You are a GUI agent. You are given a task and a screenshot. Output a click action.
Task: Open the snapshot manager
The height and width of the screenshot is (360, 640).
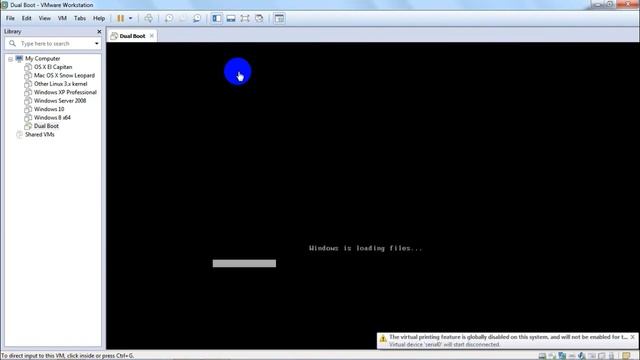[197, 18]
